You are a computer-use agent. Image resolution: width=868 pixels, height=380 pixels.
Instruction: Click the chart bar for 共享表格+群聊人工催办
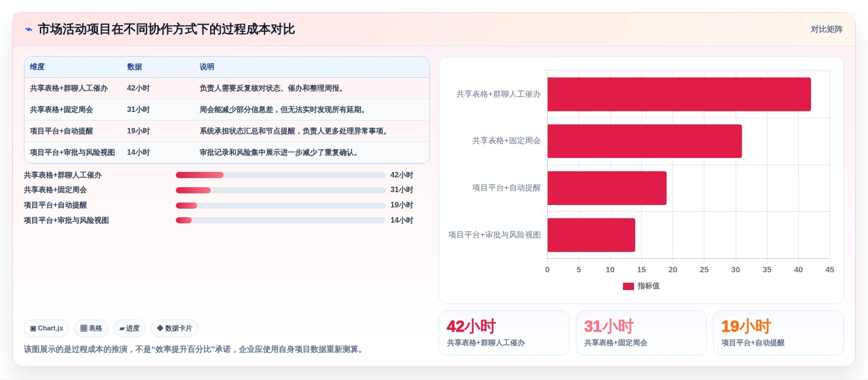pyautogui.click(x=679, y=94)
